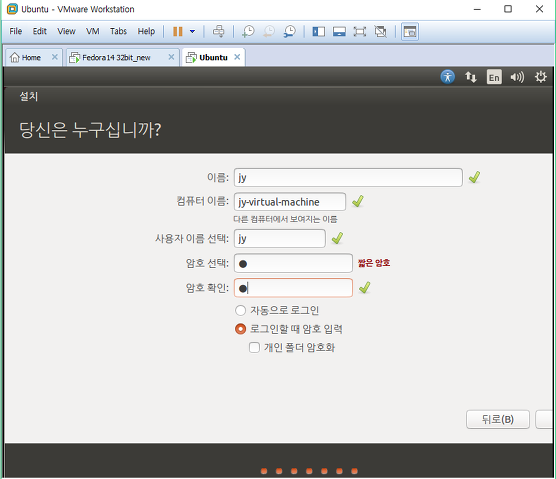The height and width of the screenshot is (479, 556).
Task: Show or hide the library sidebar
Action: click(318, 32)
